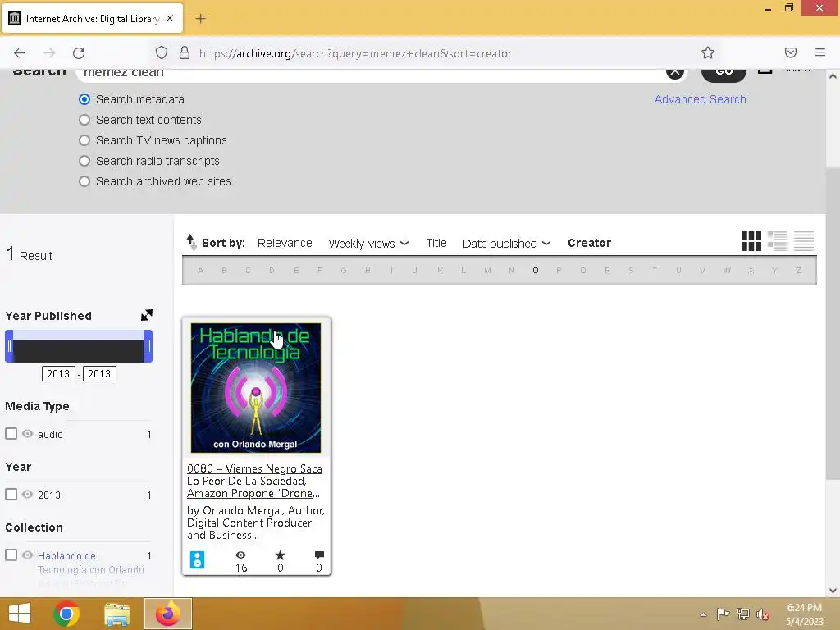Switch to compact list view icon

tap(804, 241)
